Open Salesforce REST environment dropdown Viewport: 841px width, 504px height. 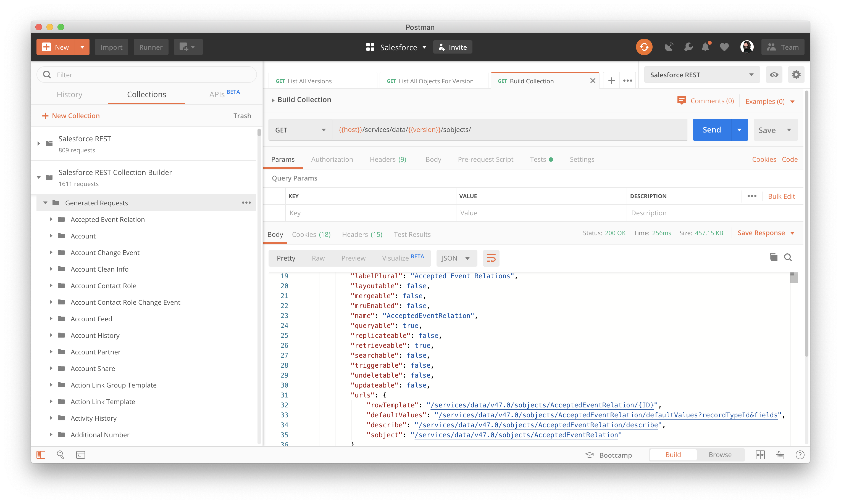coord(702,75)
